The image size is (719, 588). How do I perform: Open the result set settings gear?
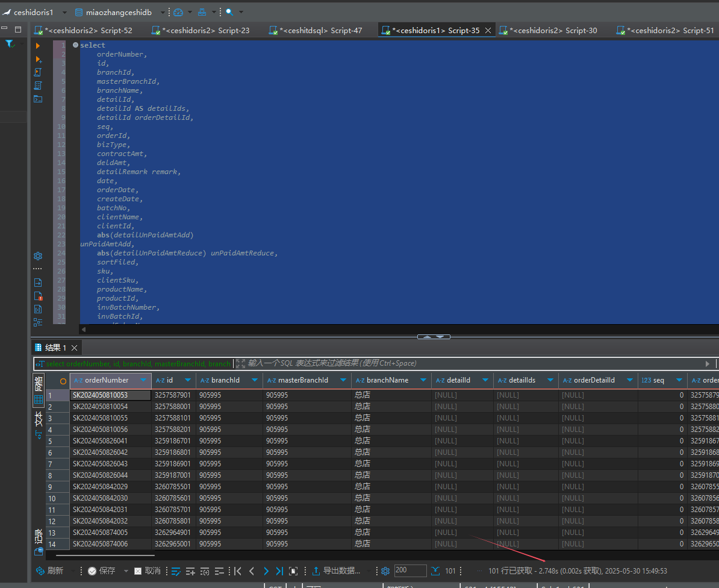coord(385,571)
